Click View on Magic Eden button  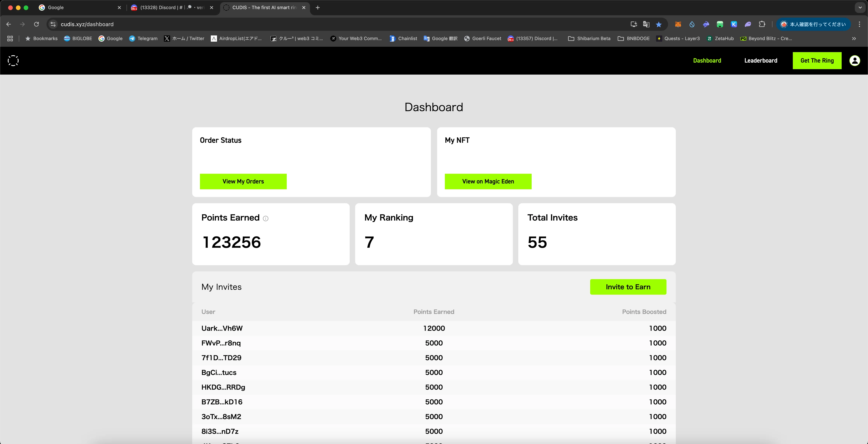click(488, 182)
